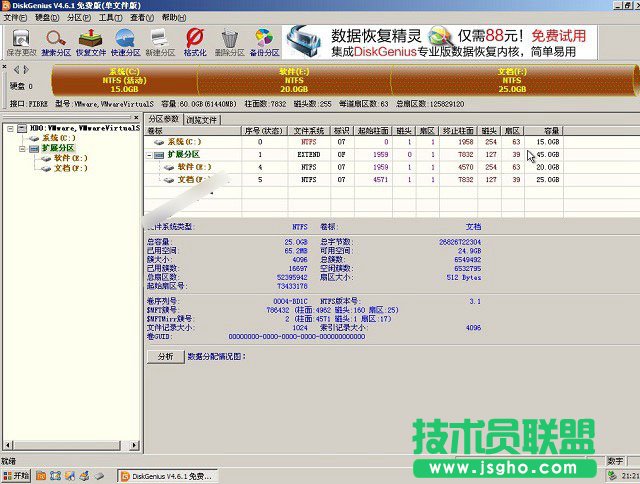Click the 序号(状态) column header

(264, 131)
